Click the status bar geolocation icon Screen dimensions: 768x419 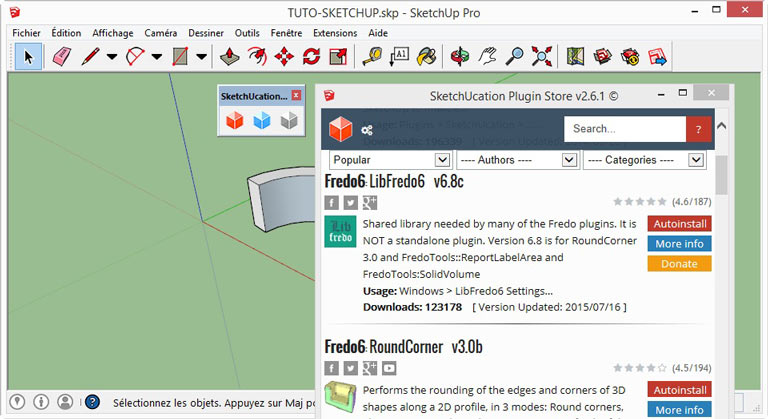[x=17, y=402]
